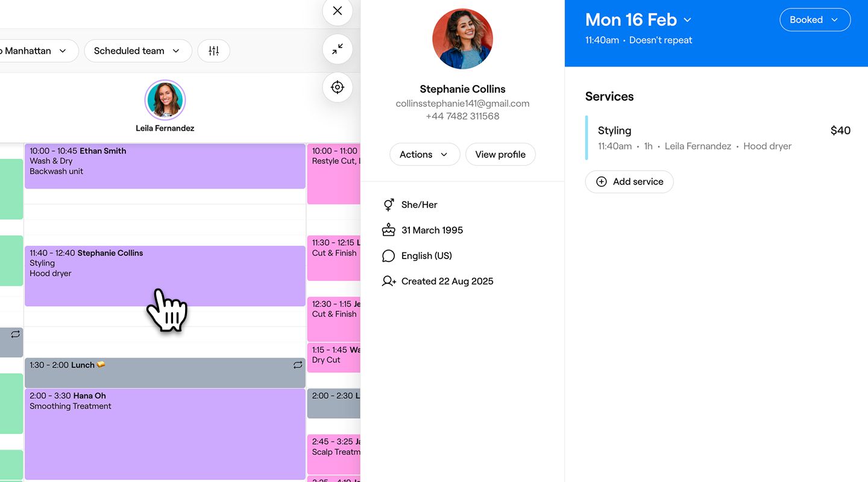The width and height of the screenshot is (868, 482).
Task: Click Stephanie Collins client photo
Action: click(463, 39)
